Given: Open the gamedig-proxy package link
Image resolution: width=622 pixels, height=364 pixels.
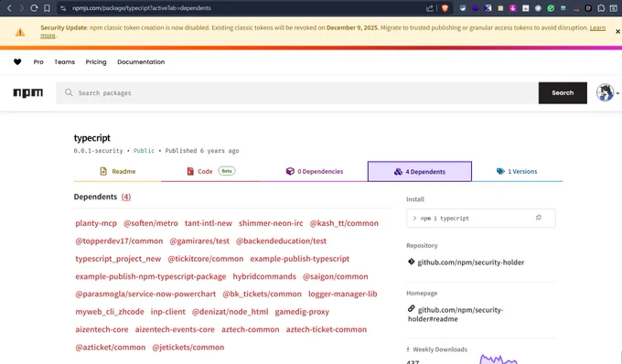Looking at the screenshot, I should point(302,312).
